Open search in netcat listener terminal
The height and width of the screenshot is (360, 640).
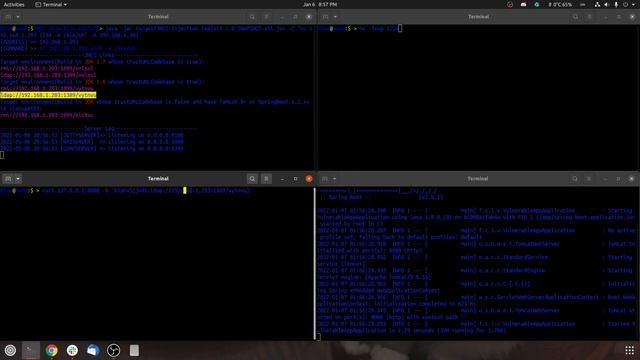(x=575, y=17)
